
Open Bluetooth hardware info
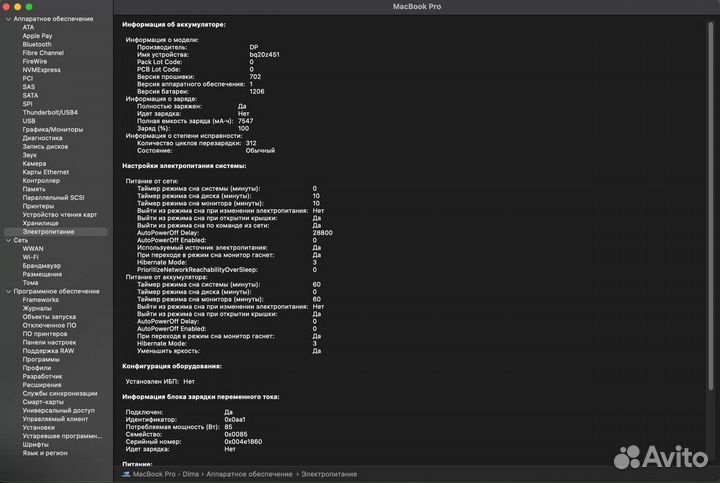pyautogui.click(x=37, y=44)
